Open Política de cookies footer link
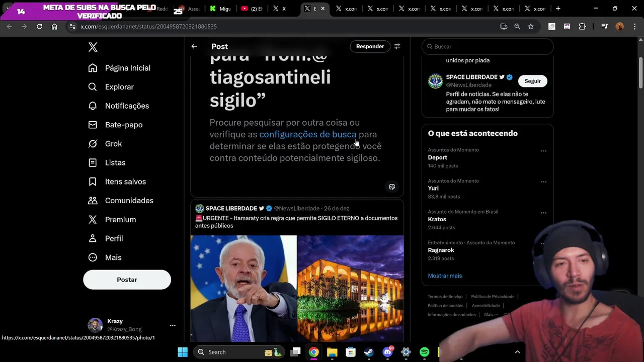Screen dimensions: 644x362 (x=445, y=306)
